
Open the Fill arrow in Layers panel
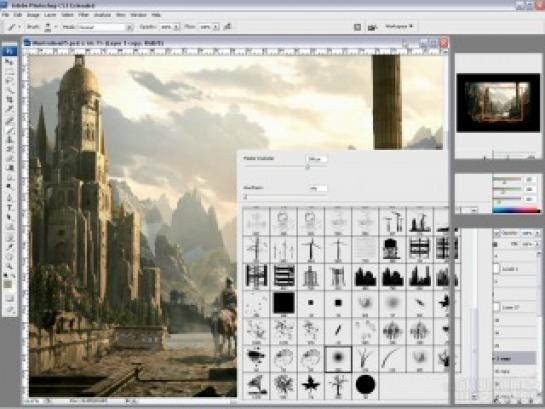click(538, 244)
